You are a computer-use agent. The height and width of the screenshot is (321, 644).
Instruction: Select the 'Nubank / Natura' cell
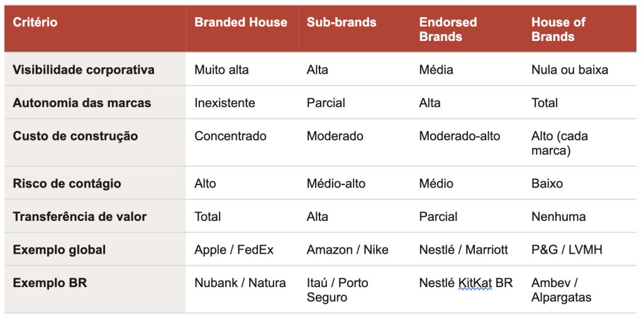[x=240, y=283]
